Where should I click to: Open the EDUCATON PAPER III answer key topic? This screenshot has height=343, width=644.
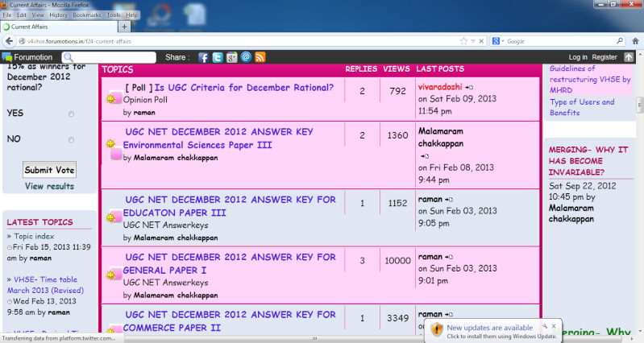pos(230,206)
